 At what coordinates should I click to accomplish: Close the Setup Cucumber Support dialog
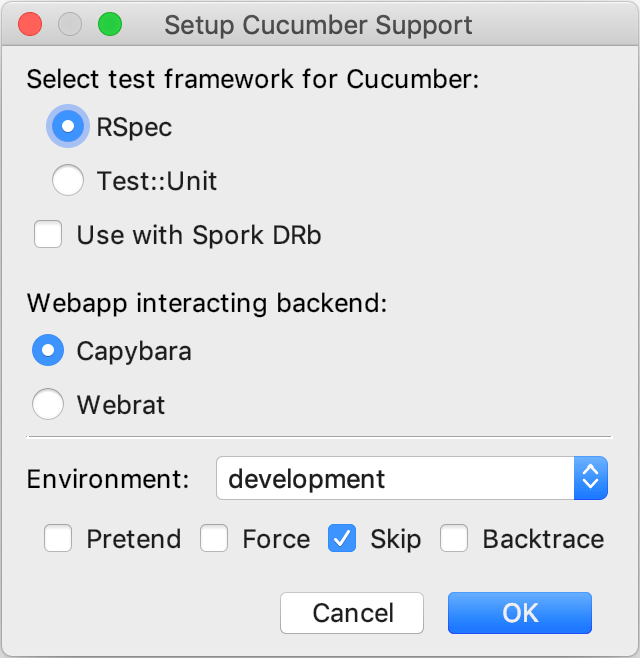click(31, 25)
